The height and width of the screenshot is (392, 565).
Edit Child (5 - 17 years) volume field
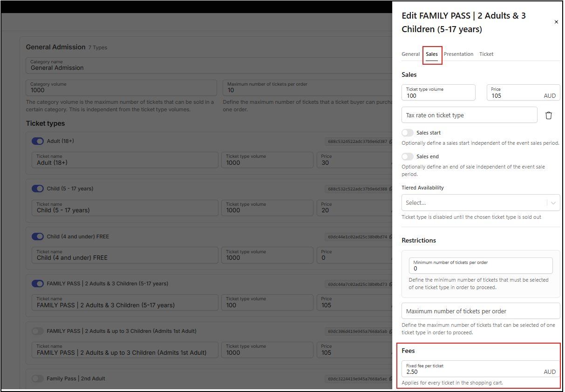click(267, 208)
